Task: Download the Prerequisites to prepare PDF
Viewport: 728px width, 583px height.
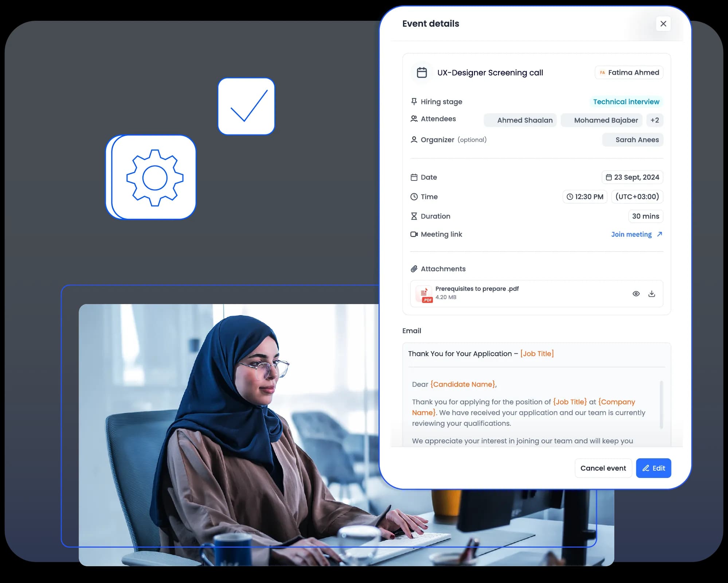Action: [652, 293]
